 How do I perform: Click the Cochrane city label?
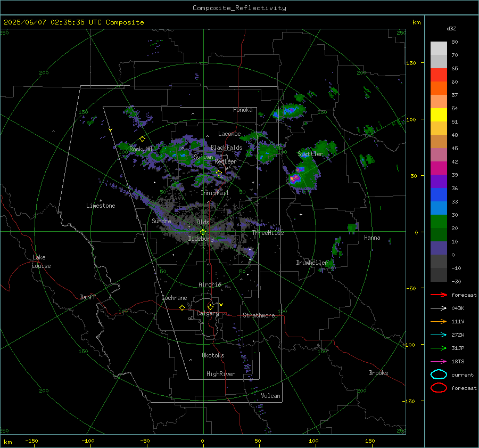click(x=174, y=298)
